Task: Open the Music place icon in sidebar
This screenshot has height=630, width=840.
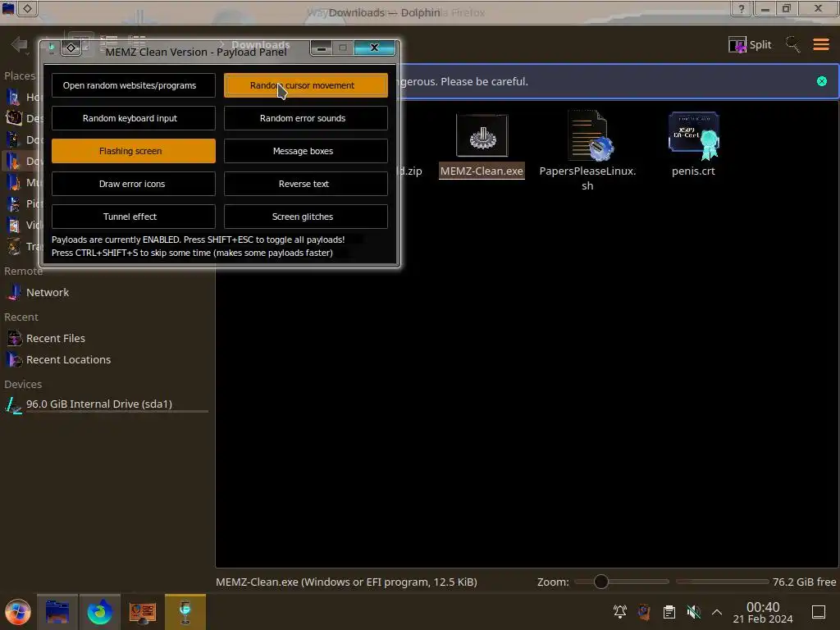Action: point(13,182)
